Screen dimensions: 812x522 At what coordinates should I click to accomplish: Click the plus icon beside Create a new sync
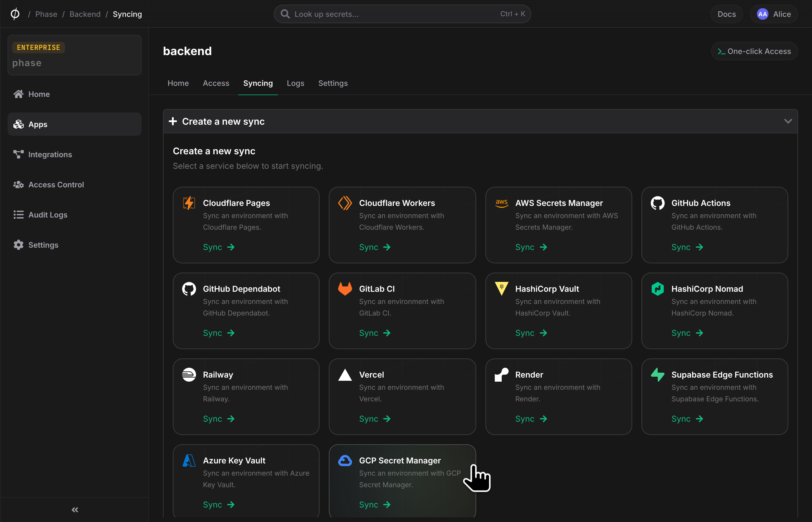tap(173, 121)
